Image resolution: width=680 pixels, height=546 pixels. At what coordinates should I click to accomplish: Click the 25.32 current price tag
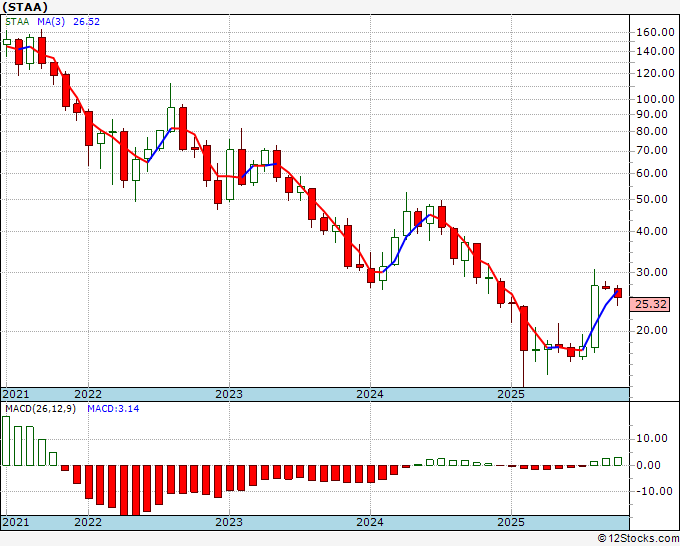[650, 304]
